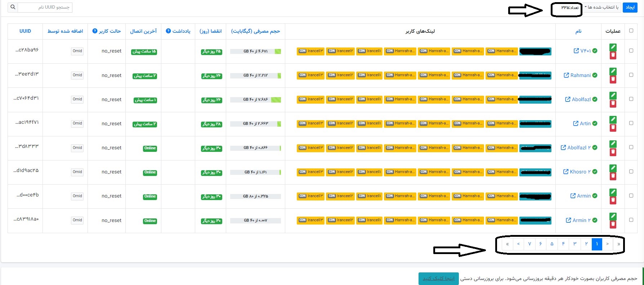Image resolution: width=644 pixels, height=285 pixels.
Task: Show help icon beside یادداشت column header
Action: (168, 31)
